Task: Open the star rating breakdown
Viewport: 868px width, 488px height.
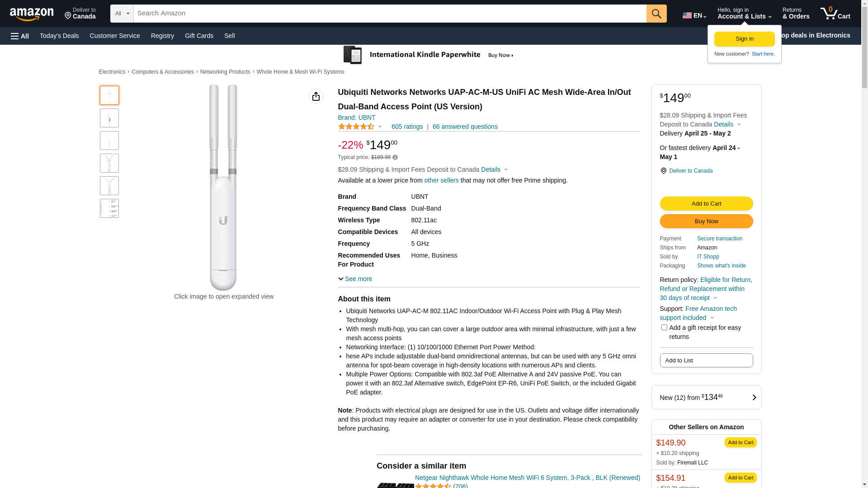Action: [360, 127]
